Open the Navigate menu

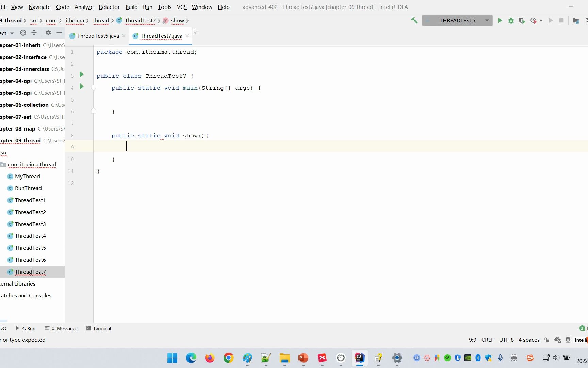(39, 7)
